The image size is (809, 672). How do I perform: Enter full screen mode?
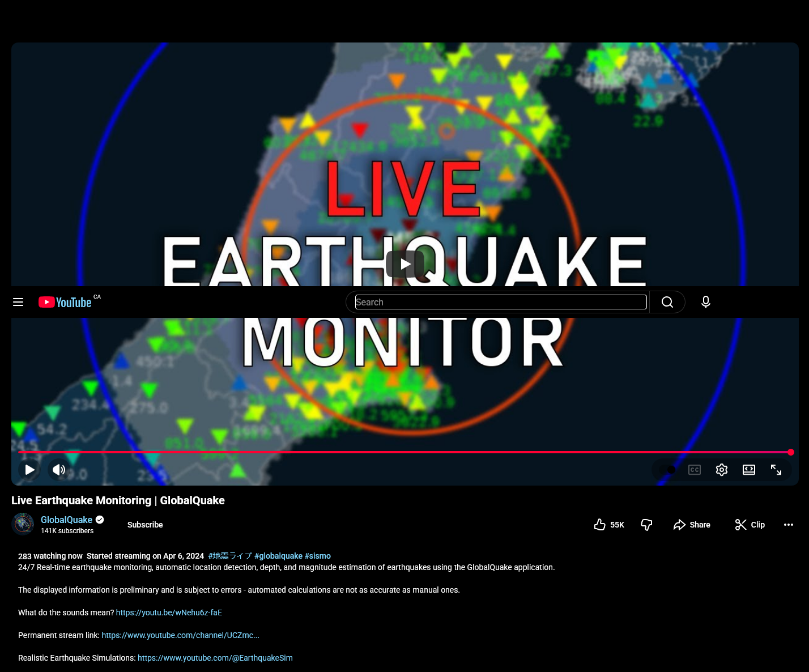coord(776,470)
